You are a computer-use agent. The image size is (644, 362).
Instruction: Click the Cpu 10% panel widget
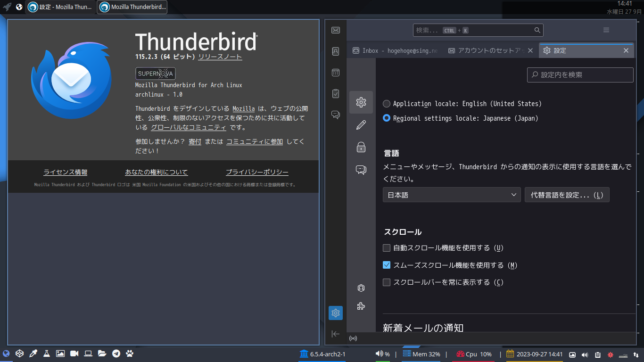coord(474,354)
